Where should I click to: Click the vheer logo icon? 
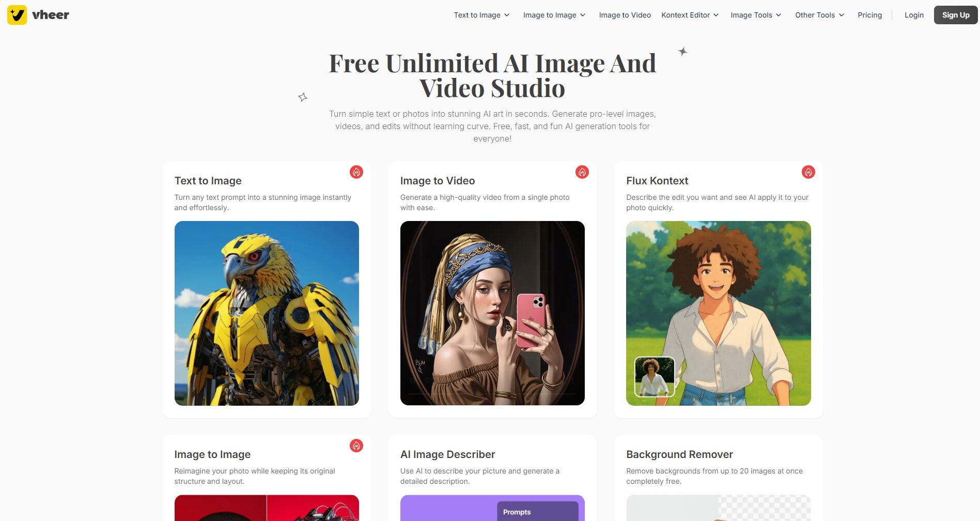(x=17, y=15)
